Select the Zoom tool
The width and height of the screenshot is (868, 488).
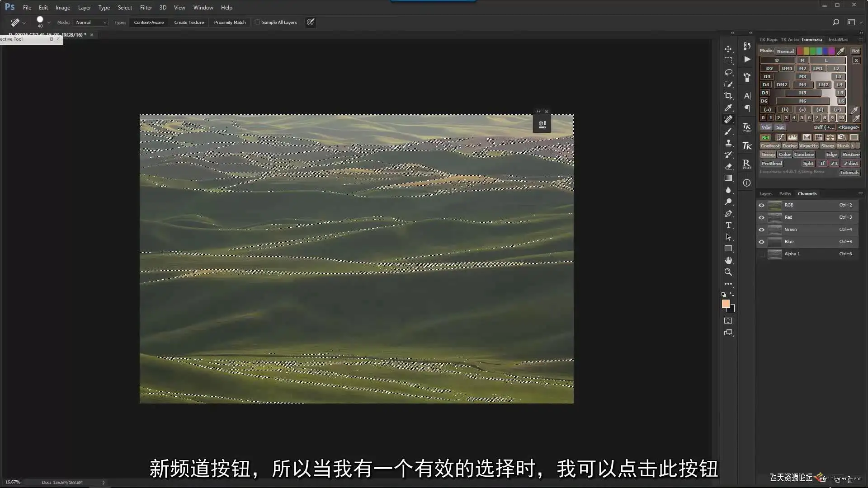click(x=728, y=272)
